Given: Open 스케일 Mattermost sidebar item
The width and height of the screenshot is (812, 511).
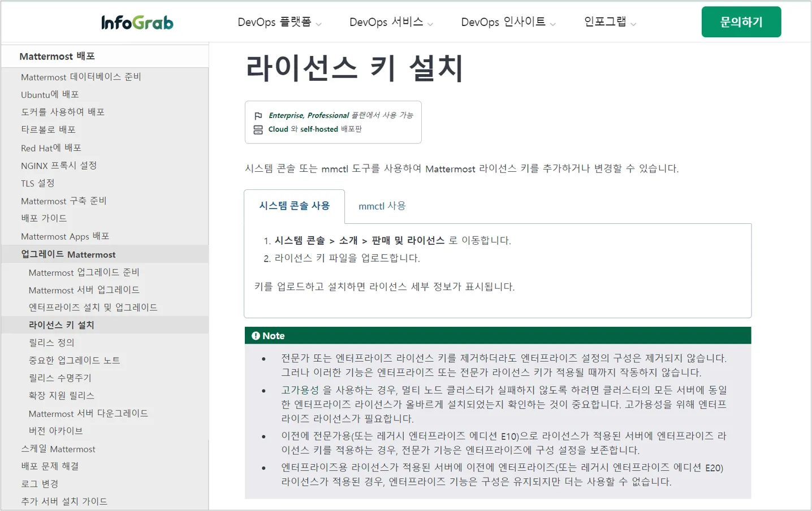Looking at the screenshot, I should (58, 449).
